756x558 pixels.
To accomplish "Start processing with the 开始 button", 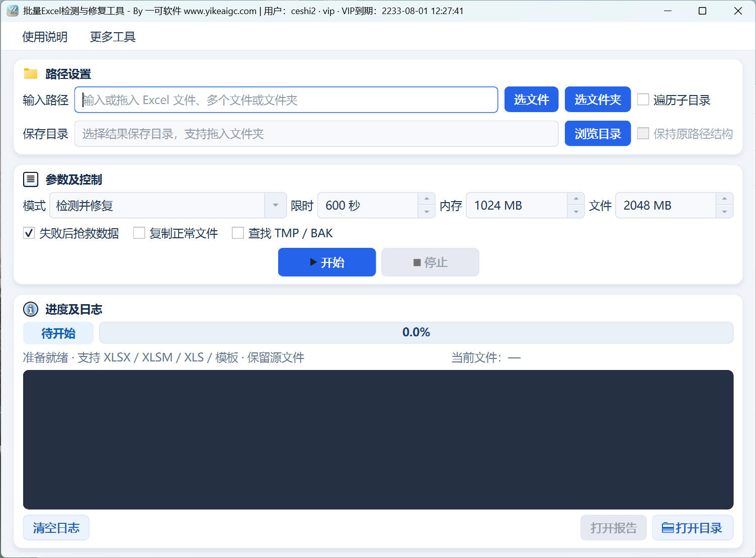I will tap(327, 262).
